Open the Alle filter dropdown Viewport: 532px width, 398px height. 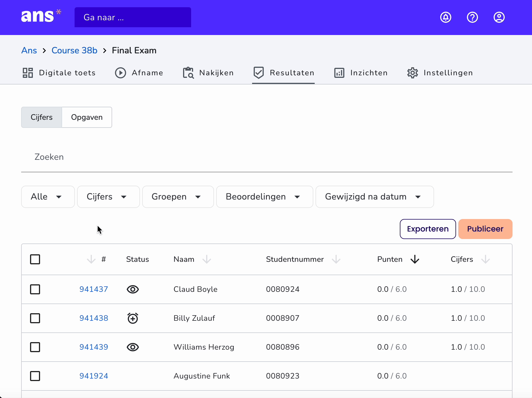(x=48, y=197)
